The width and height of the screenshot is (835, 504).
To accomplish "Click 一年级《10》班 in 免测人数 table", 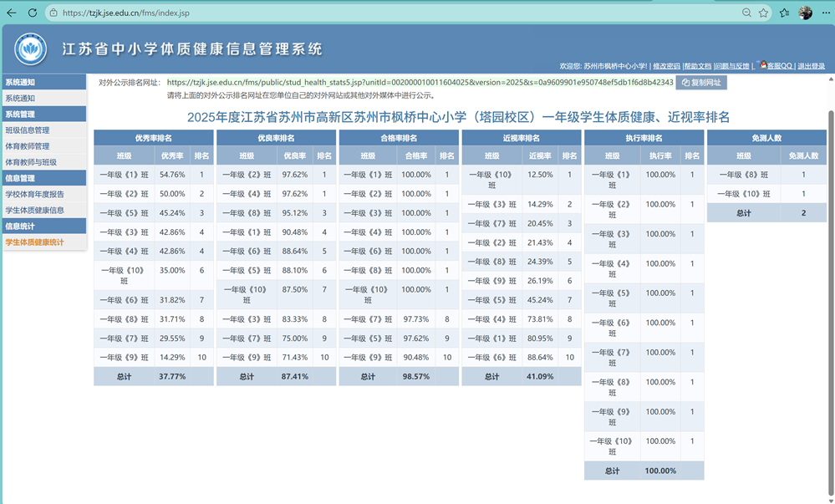I will click(743, 193).
